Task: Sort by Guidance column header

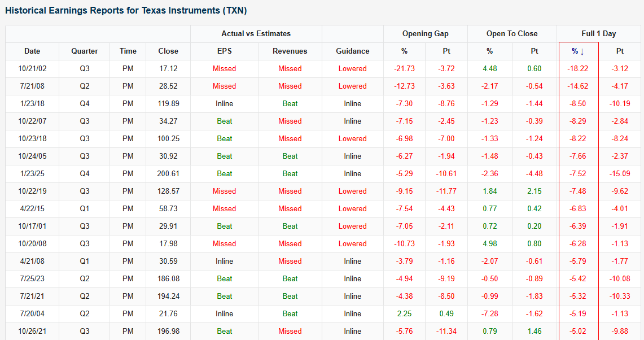Action: 352,51
